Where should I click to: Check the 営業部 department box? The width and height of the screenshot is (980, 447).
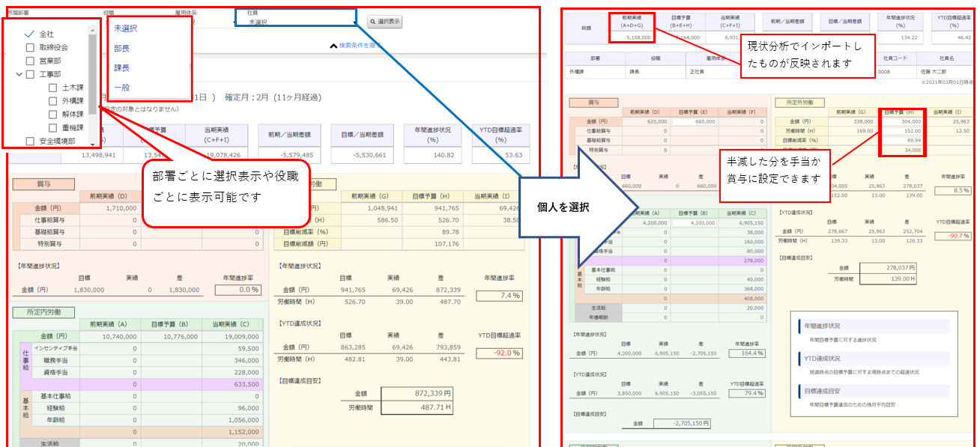(x=30, y=61)
